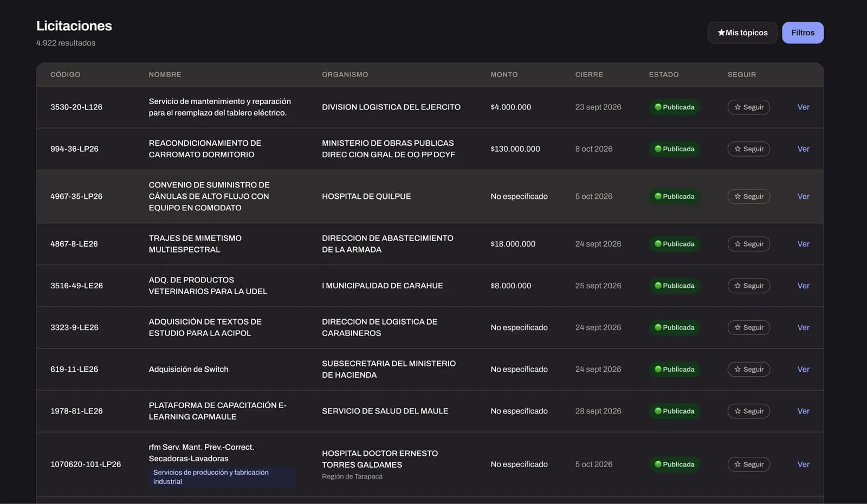Follow the Hospital de Quilpue tender
The image size is (867, 504).
(748, 196)
